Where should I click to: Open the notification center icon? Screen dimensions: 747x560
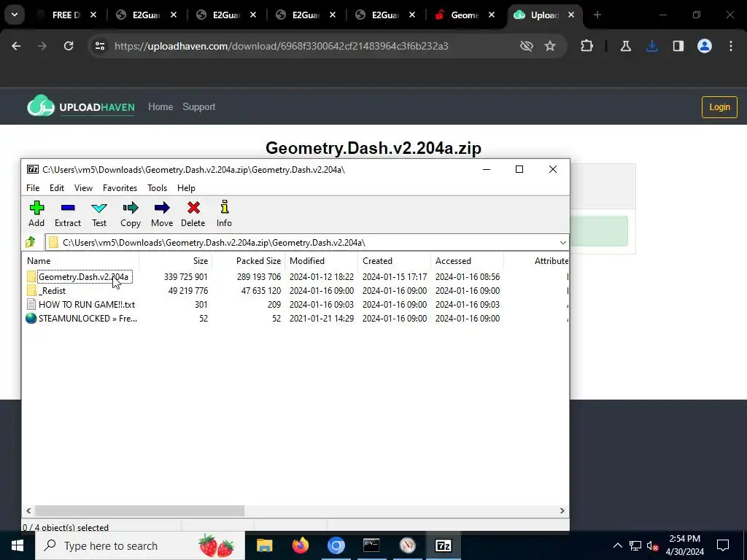723,545
